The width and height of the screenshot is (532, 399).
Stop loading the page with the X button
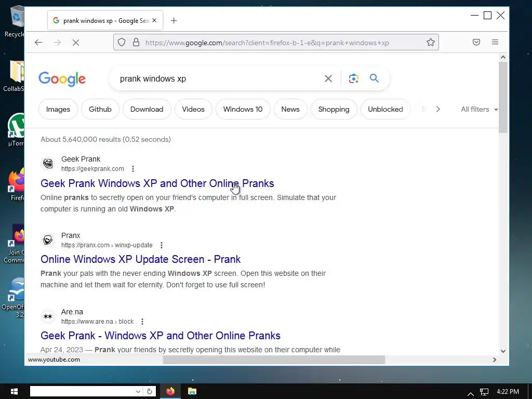[76, 43]
